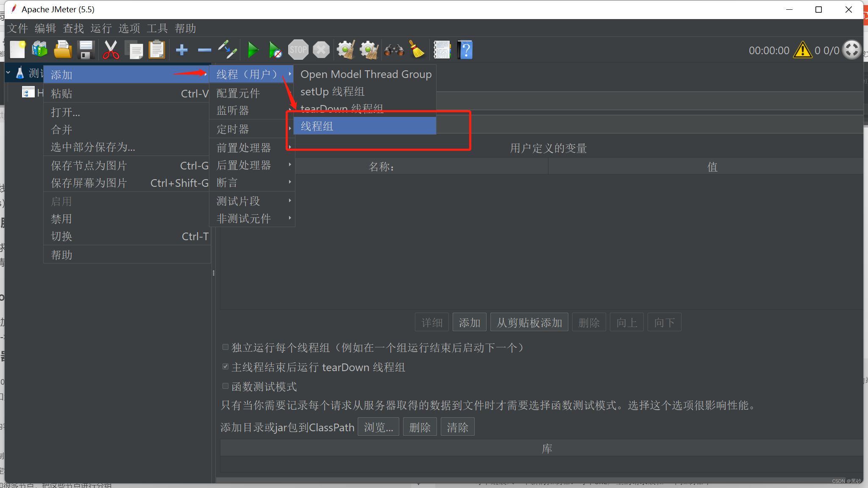Click the broom Clear all icon
This screenshot has height=488, width=868.
click(417, 50)
